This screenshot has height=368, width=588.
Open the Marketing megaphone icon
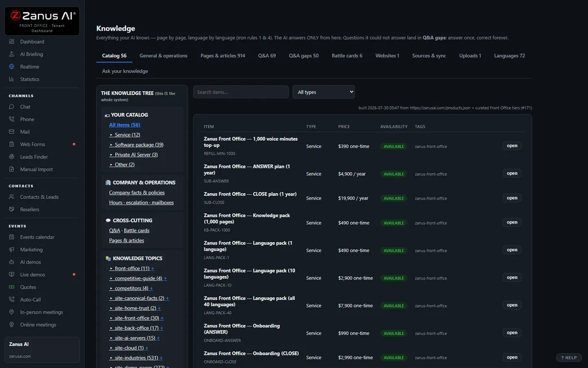click(12, 249)
